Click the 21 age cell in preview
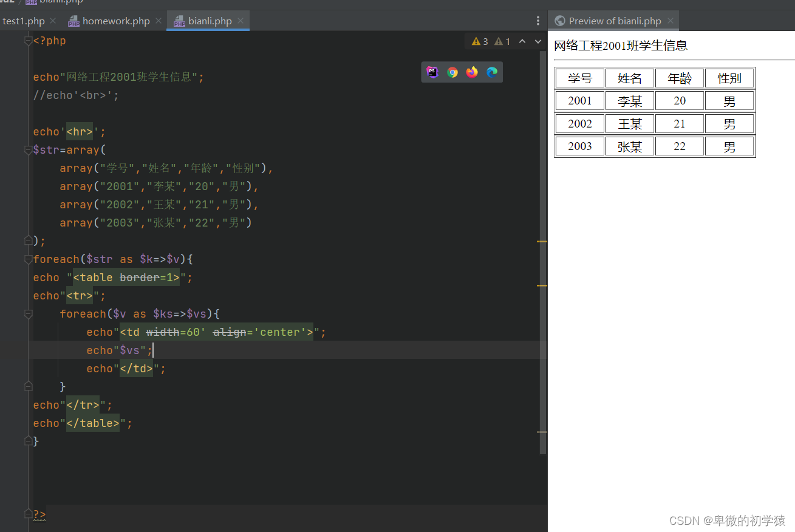The image size is (795, 532). pyautogui.click(x=680, y=124)
